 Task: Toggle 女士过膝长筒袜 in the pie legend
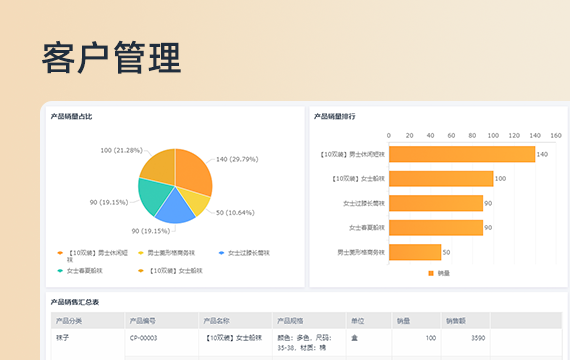point(244,253)
